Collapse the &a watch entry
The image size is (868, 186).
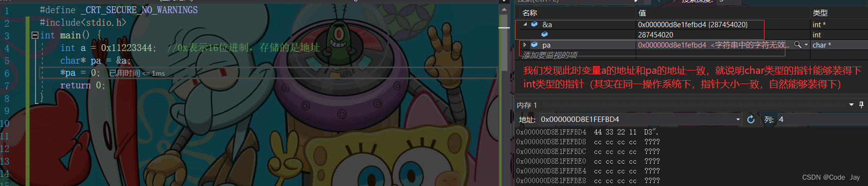pyautogui.click(x=525, y=24)
